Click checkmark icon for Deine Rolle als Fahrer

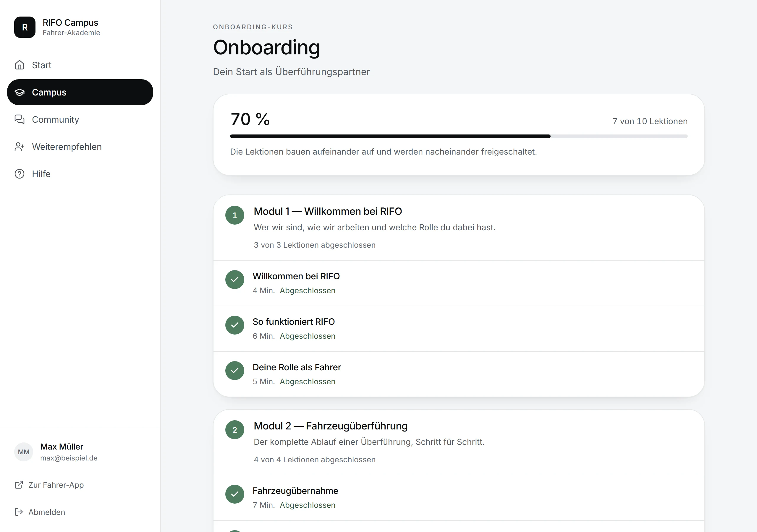pos(235,371)
